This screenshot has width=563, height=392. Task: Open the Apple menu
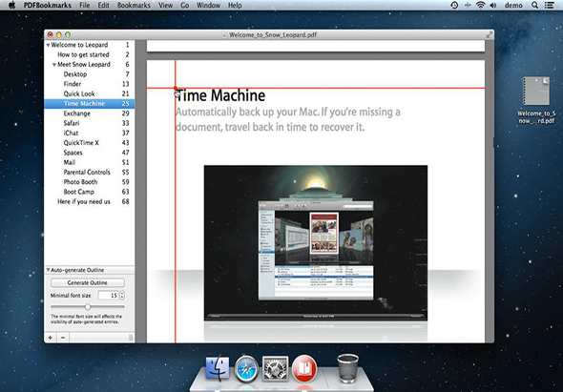coord(11,5)
